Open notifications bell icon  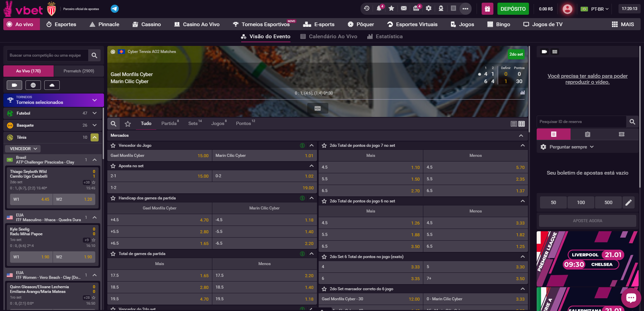point(379,8)
